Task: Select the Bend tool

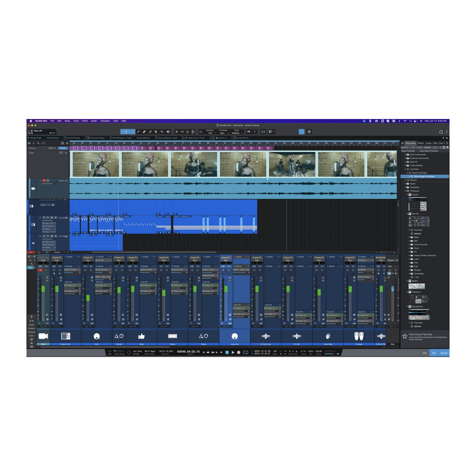Action: click(x=162, y=132)
